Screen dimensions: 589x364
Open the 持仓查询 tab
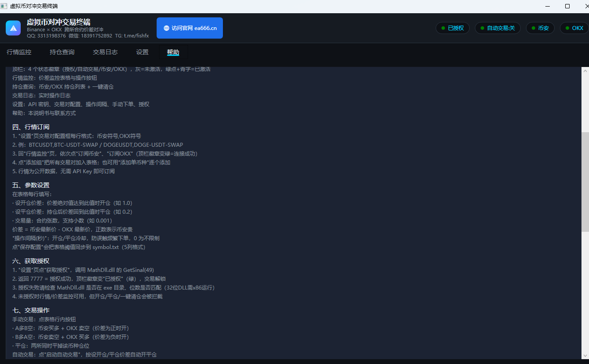62,52
